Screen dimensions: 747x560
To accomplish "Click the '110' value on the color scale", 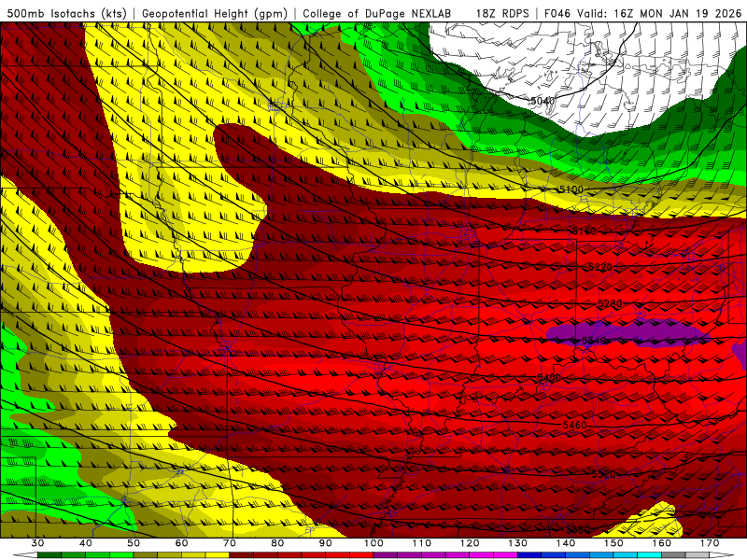I will [422, 543].
